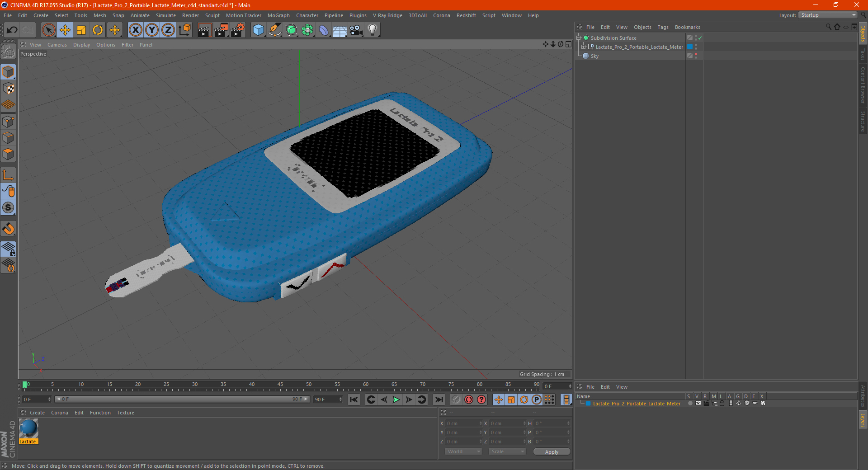Toggle Snap enable icon

coord(8,229)
